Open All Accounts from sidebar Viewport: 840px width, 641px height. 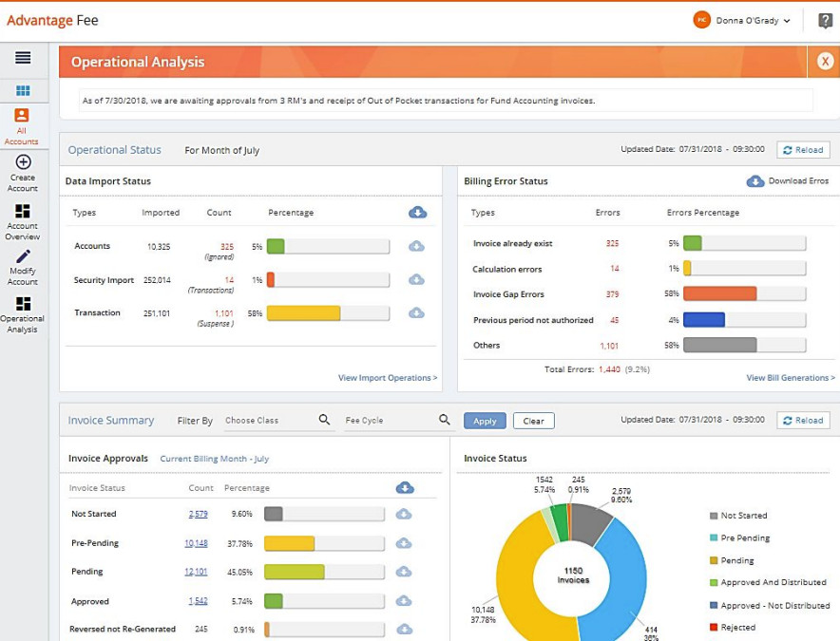[x=22, y=126]
